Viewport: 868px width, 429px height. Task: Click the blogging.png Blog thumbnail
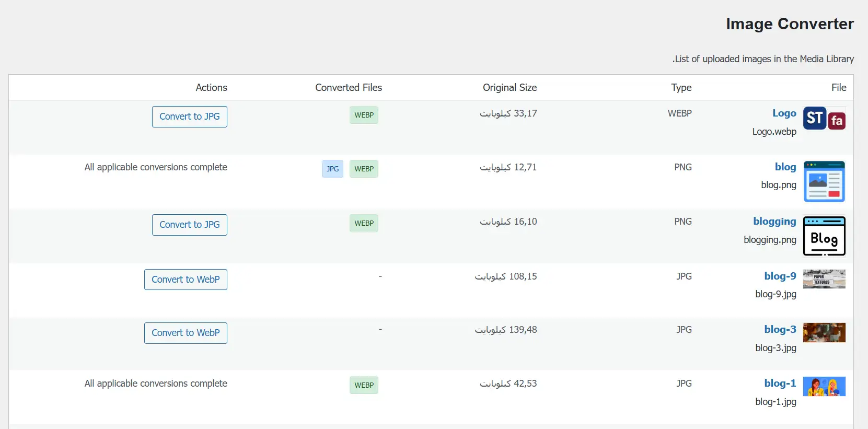pyautogui.click(x=824, y=236)
